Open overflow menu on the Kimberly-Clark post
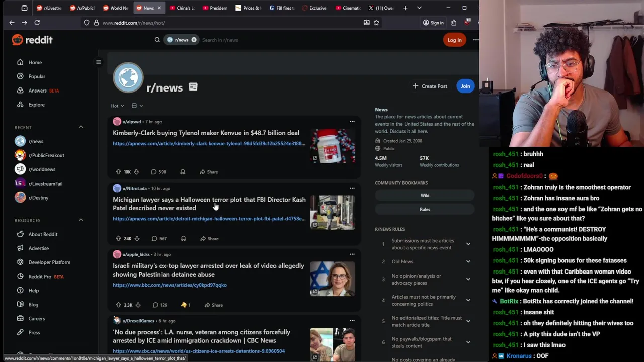 point(352,121)
